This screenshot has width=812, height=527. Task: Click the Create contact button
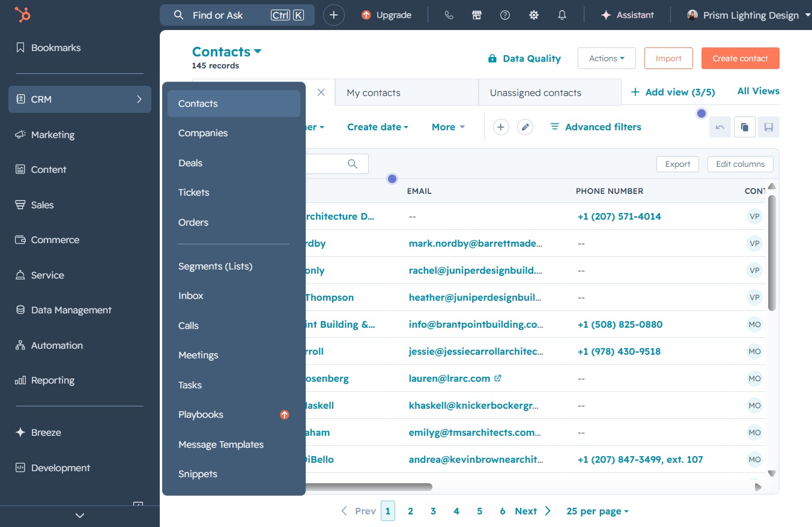pyautogui.click(x=740, y=58)
